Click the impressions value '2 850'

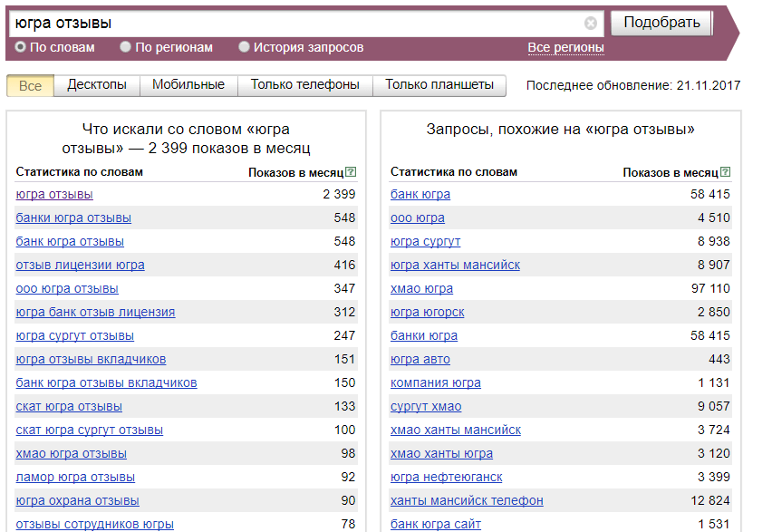click(x=714, y=313)
